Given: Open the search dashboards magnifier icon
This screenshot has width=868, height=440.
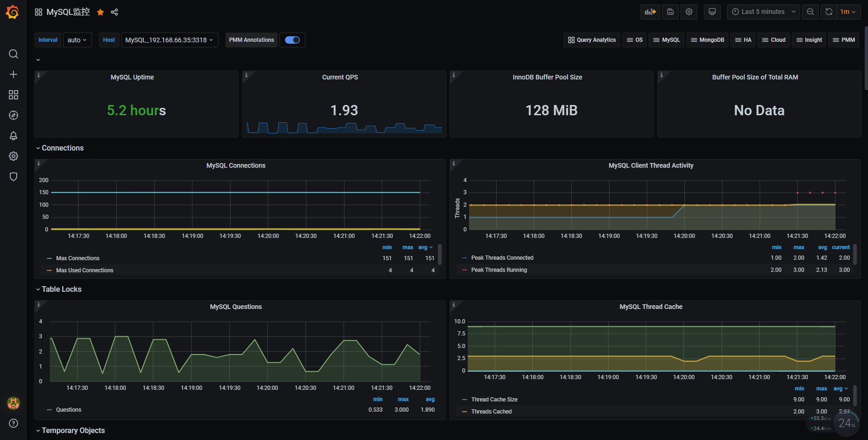Looking at the screenshot, I should point(13,54).
